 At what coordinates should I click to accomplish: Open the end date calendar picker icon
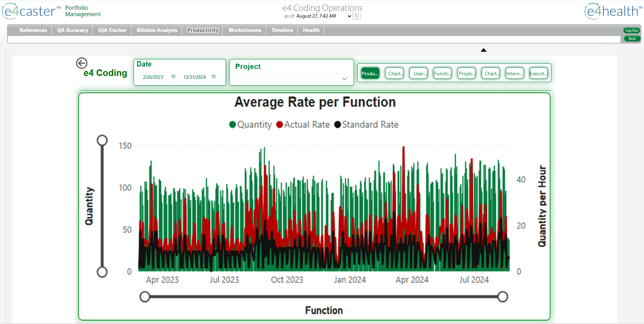pyautogui.click(x=214, y=77)
